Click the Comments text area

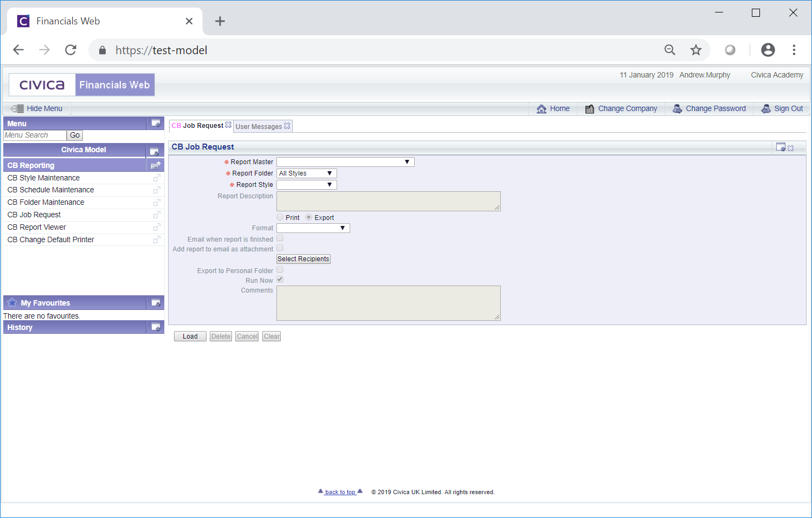[389, 303]
